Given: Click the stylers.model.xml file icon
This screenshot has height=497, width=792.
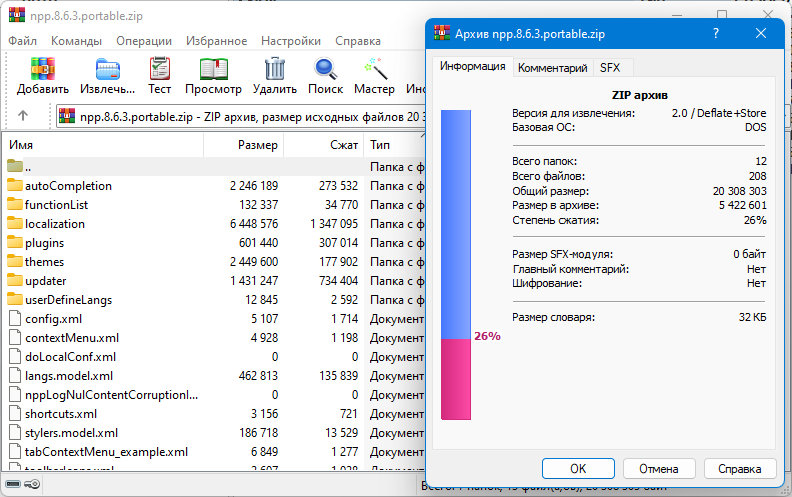Looking at the screenshot, I should 16,433.
